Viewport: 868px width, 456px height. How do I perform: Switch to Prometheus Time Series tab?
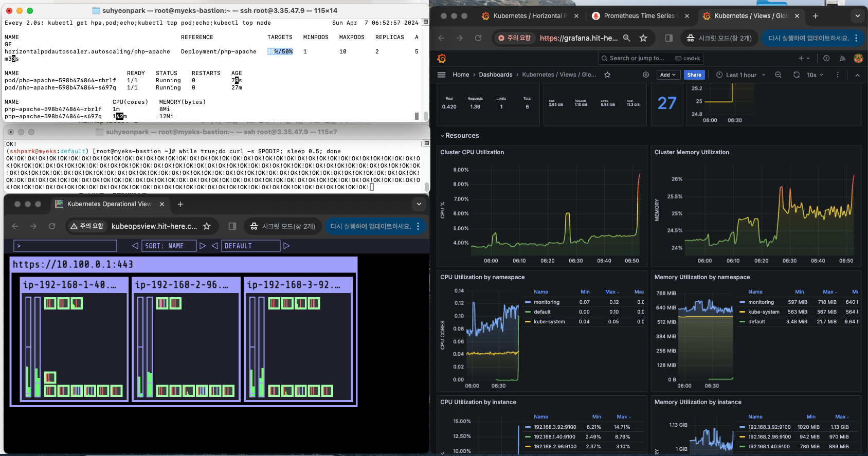pos(640,16)
